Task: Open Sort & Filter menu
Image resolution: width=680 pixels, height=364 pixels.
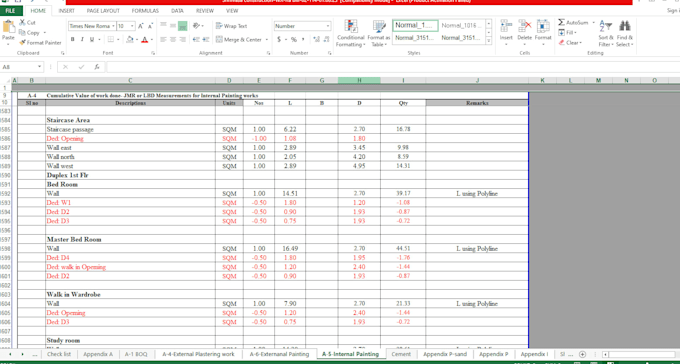Action: pyautogui.click(x=606, y=34)
